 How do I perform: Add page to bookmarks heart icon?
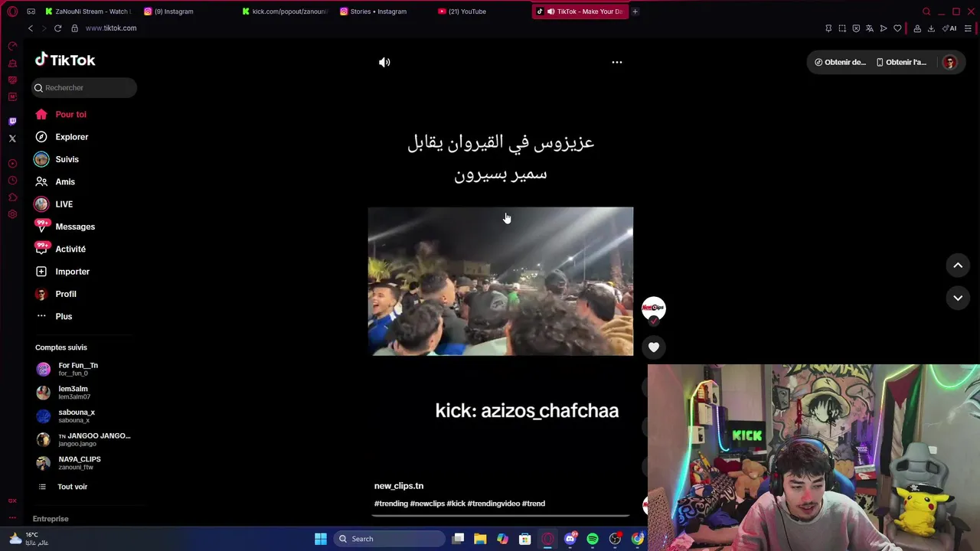click(x=897, y=28)
